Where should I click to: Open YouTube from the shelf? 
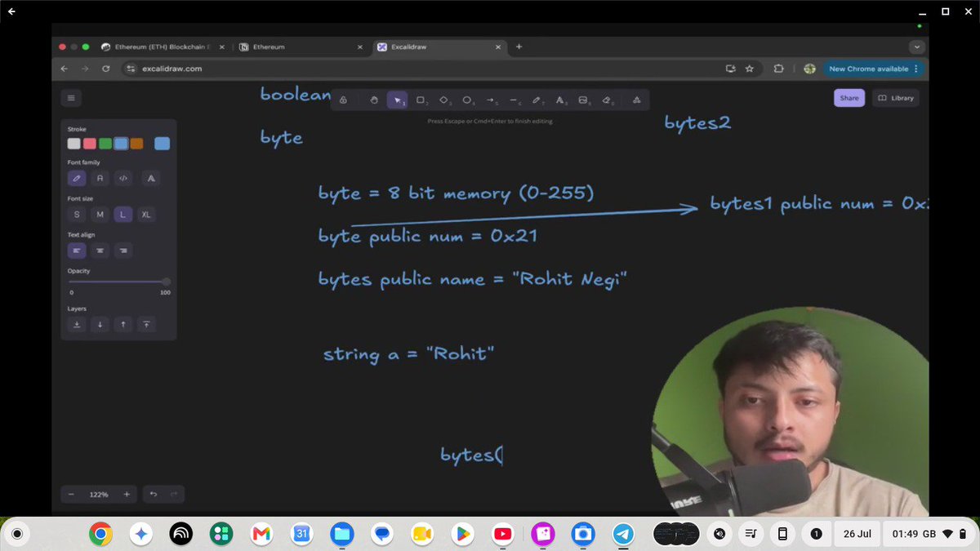click(x=502, y=534)
